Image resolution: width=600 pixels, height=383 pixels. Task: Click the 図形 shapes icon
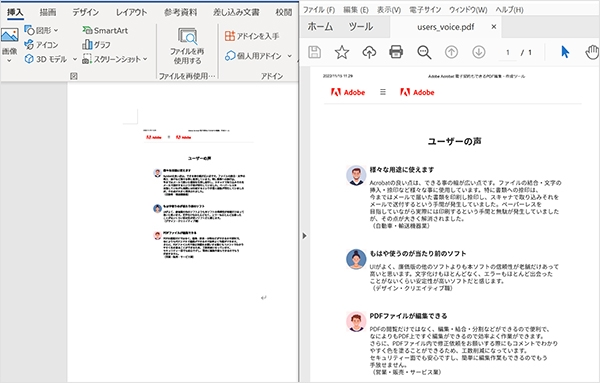(29, 30)
